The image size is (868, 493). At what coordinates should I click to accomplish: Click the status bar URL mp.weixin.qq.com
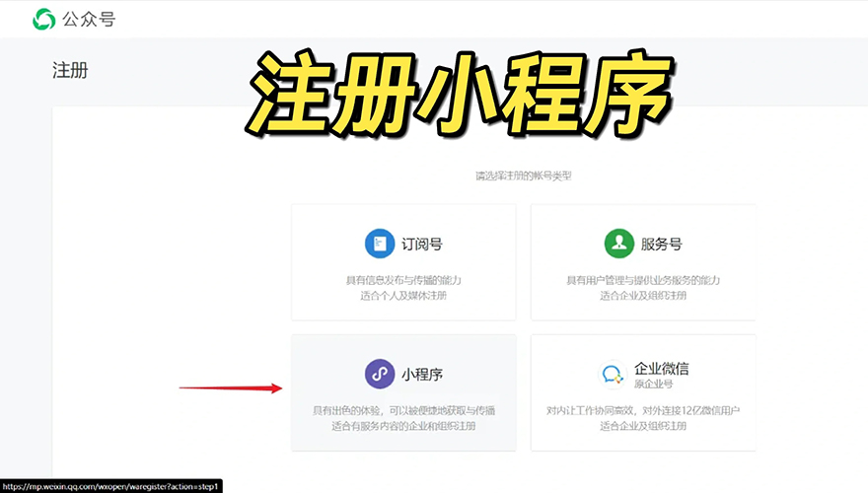110,486
